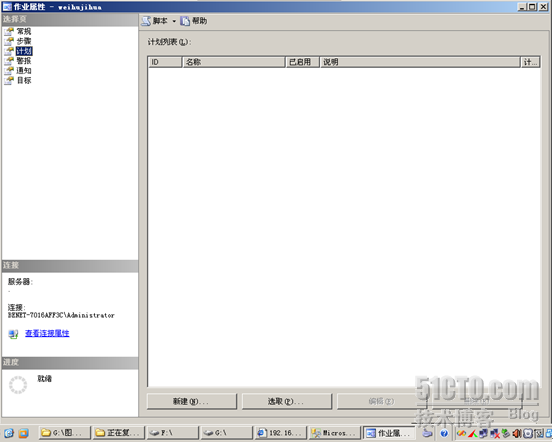Click the dialog title bar icon
This screenshot has width=553, height=442.
point(7,6)
